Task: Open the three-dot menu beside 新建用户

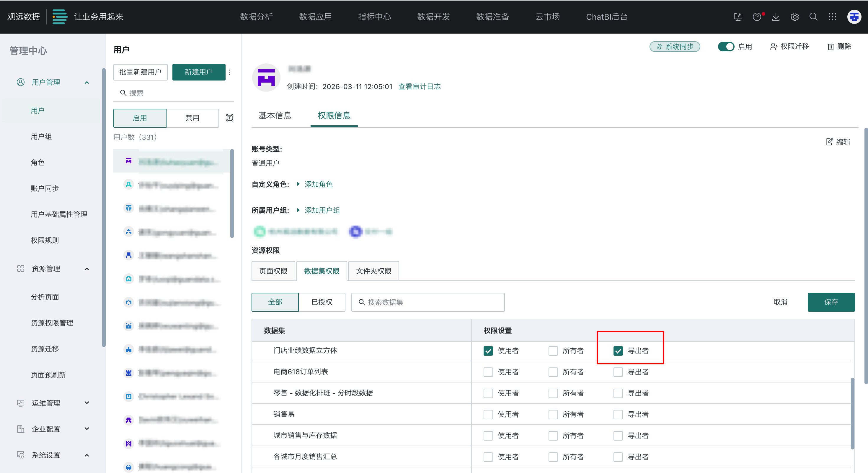Action: tap(230, 72)
